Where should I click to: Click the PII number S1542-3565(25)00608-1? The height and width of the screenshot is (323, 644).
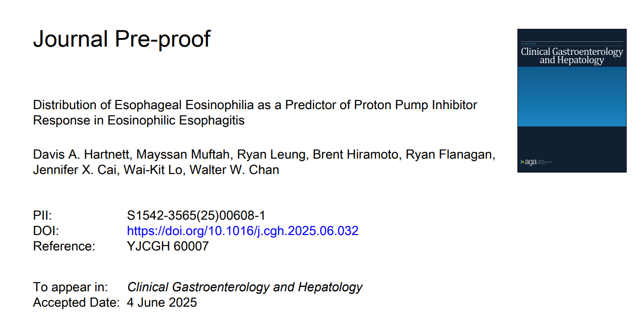coord(196,216)
